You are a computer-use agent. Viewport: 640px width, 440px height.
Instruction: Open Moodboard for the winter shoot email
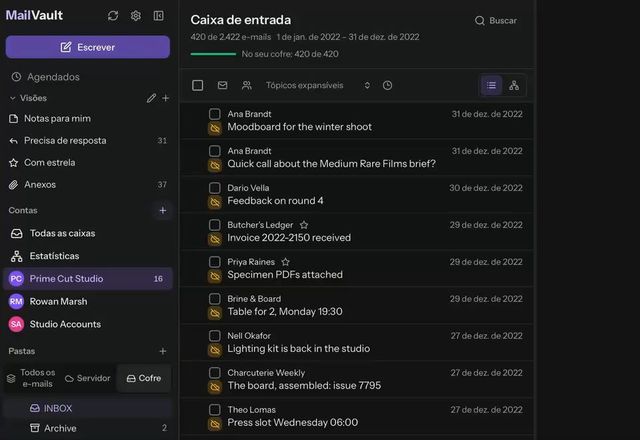[x=357, y=120]
